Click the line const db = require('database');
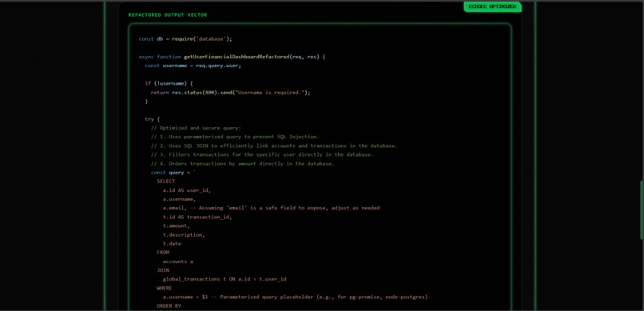Screen dimensions: 644x311 (185, 39)
